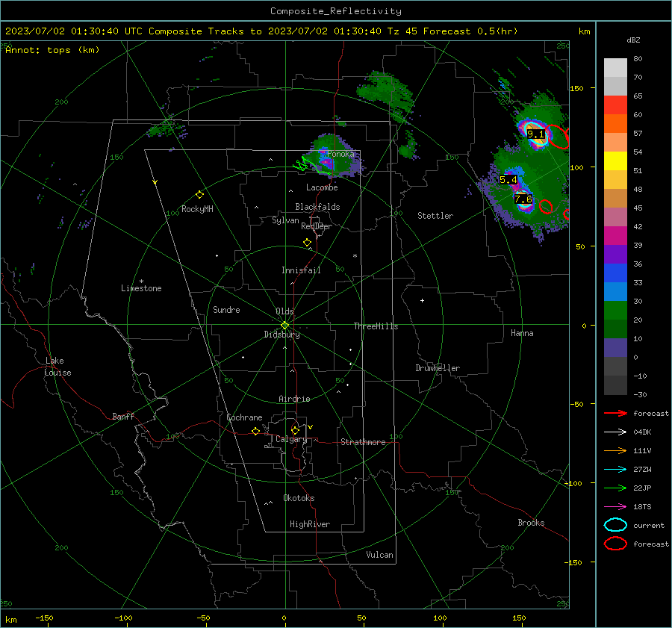
Task: Click the Composite_Reflectivity title
Action: pos(335,11)
